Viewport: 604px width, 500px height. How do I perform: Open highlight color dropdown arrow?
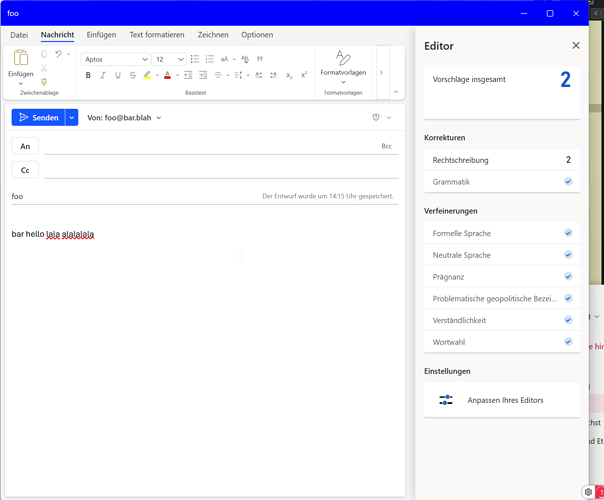(157, 76)
